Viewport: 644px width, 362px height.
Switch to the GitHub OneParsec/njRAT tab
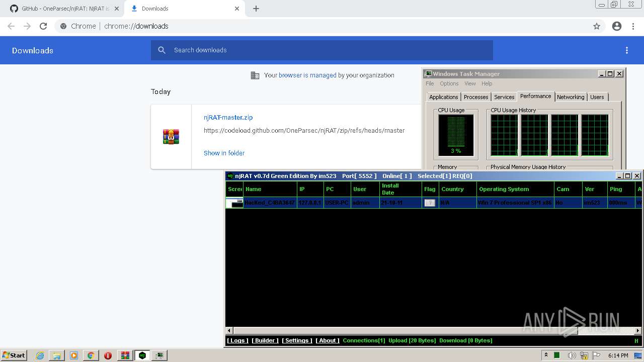point(64,9)
